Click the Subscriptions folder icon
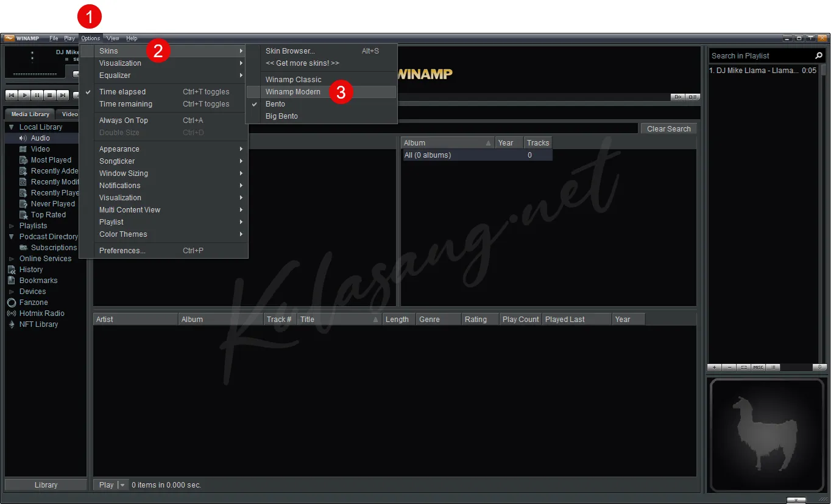This screenshot has width=831, height=504. point(23,248)
